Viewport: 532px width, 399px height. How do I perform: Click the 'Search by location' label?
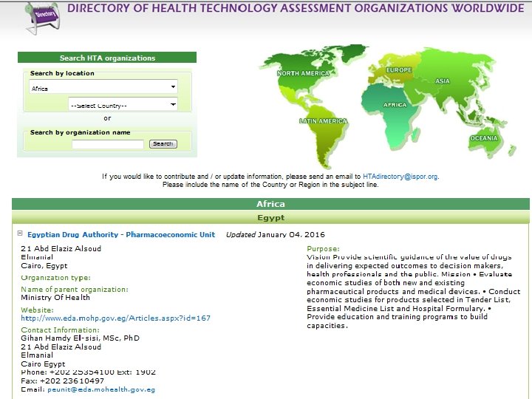(62, 73)
